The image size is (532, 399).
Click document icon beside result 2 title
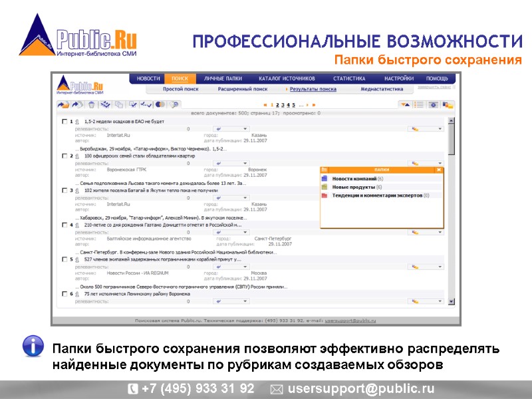click(77, 156)
